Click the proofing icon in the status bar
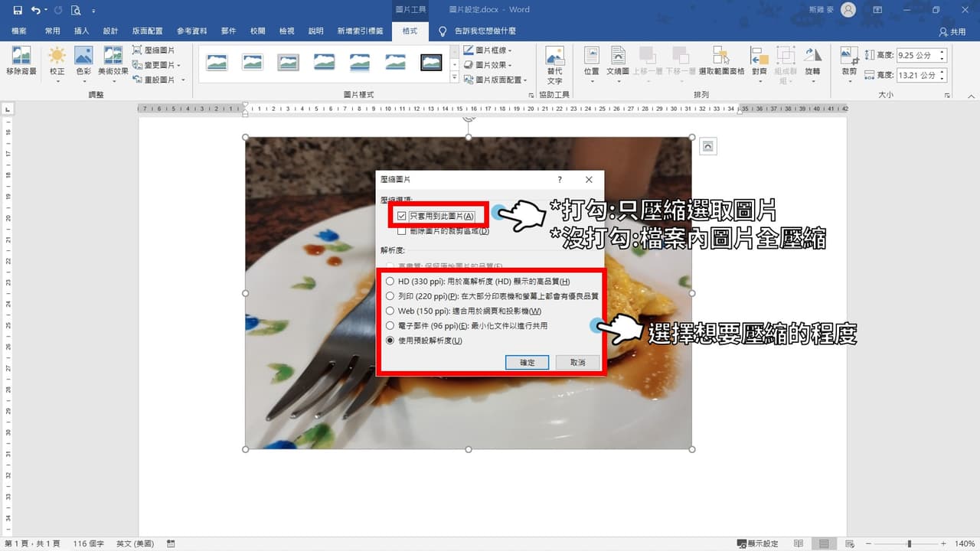980x551 pixels. click(x=171, y=544)
